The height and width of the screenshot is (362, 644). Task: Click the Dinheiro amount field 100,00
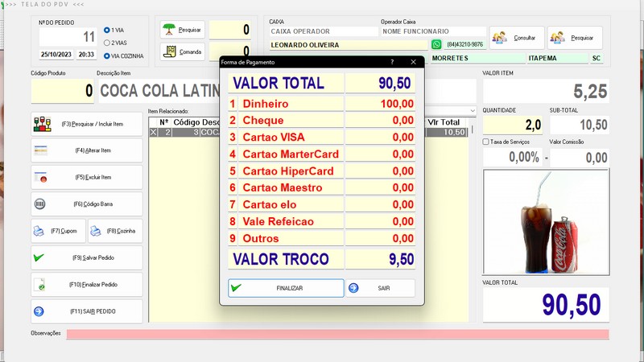380,104
